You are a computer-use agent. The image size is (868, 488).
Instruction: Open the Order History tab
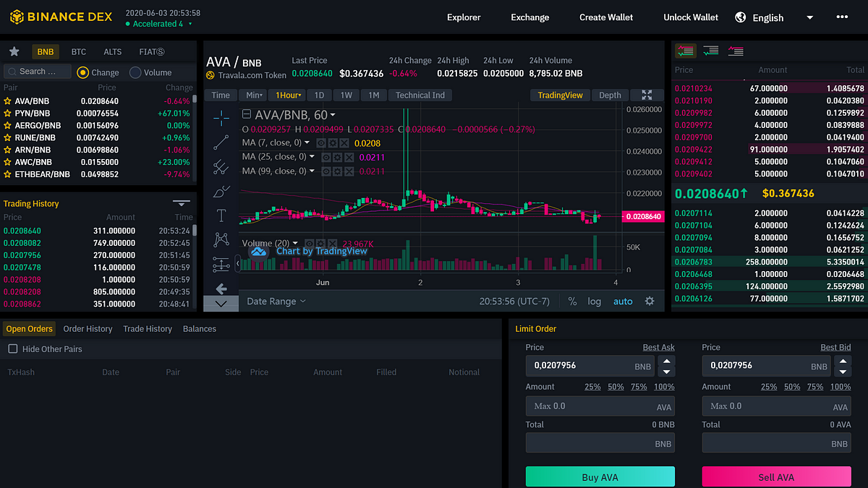pyautogui.click(x=88, y=329)
